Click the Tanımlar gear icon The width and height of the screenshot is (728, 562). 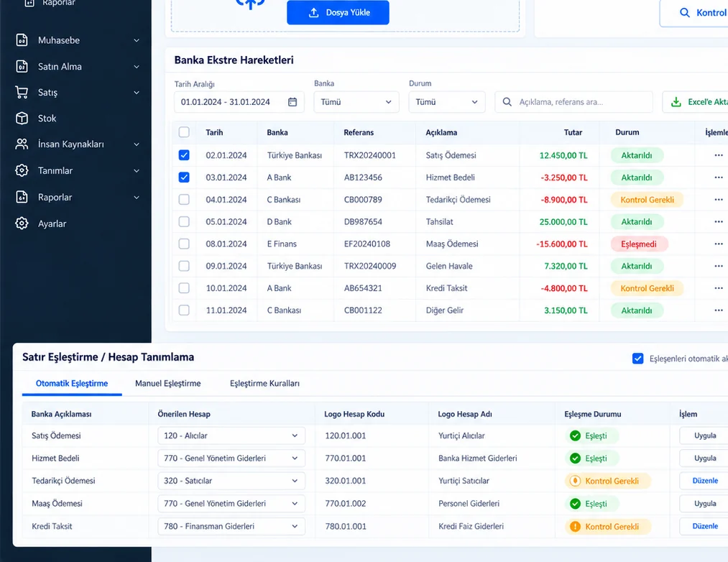[22, 170]
